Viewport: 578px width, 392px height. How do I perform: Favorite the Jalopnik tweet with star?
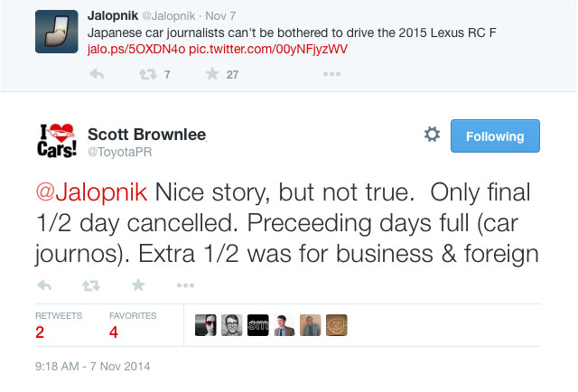pos(212,74)
